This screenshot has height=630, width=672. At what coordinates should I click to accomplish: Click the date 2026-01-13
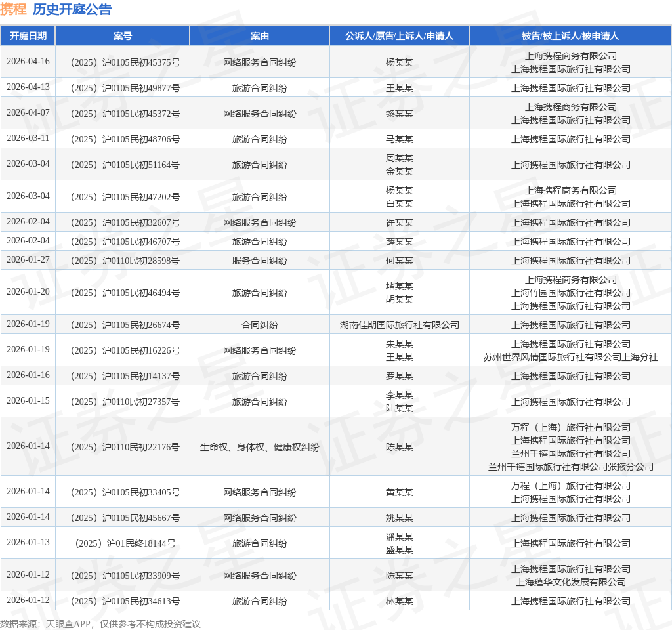[x=28, y=542]
